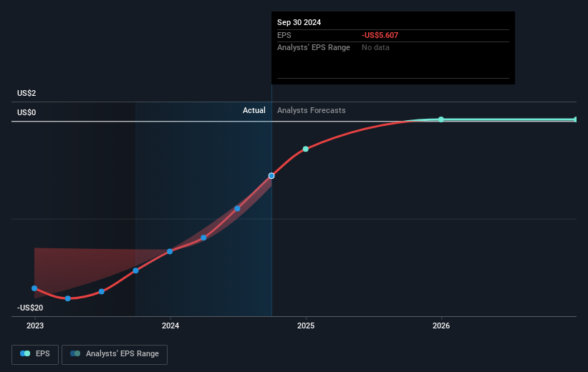Click the -US$20 y-axis label
588x372 pixels.
[x=30, y=308]
